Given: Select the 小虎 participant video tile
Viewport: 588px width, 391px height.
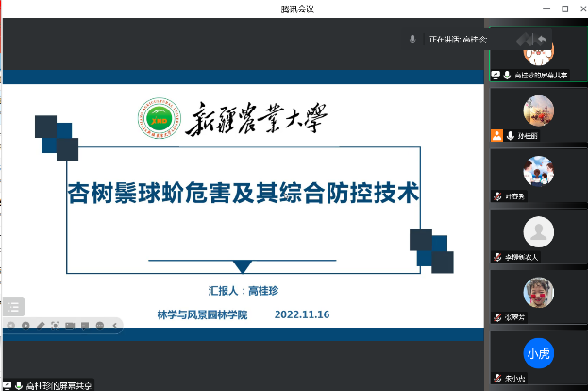Looking at the screenshot, I should 538,353.
